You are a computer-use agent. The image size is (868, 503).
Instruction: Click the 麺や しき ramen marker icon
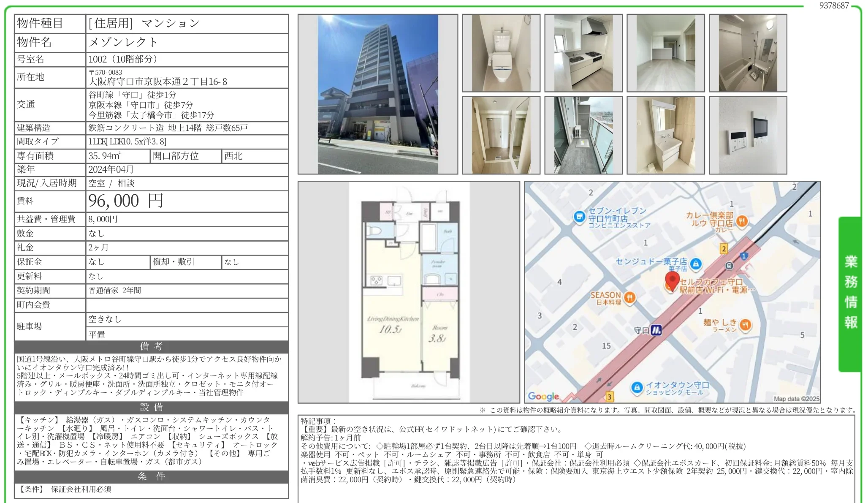(x=745, y=324)
